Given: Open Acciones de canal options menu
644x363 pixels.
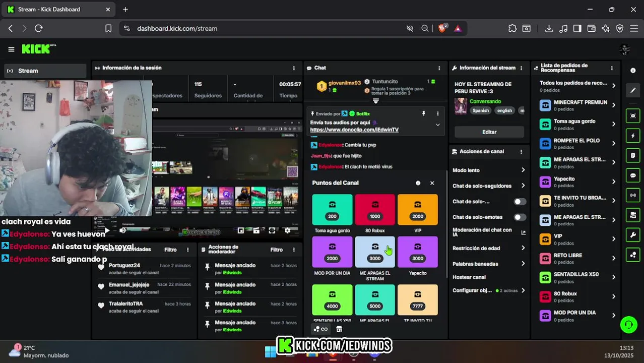Looking at the screenshot, I should [521, 151].
